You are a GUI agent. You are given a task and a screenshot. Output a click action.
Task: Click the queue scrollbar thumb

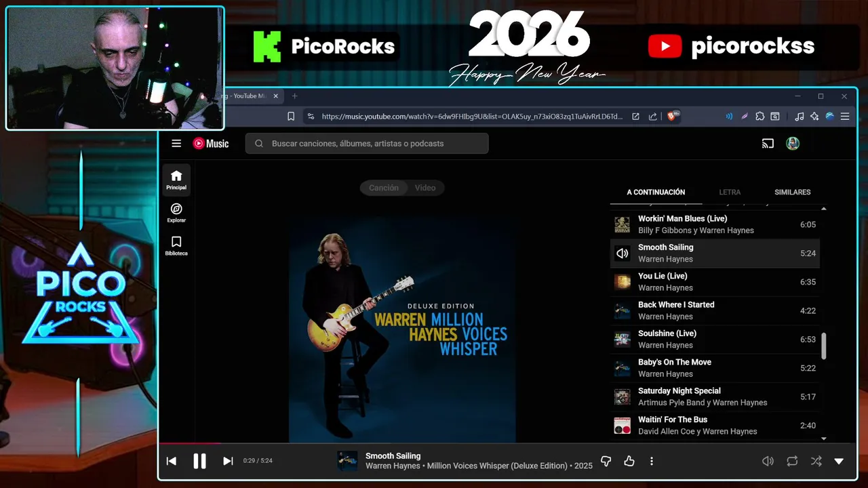pyautogui.click(x=824, y=346)
